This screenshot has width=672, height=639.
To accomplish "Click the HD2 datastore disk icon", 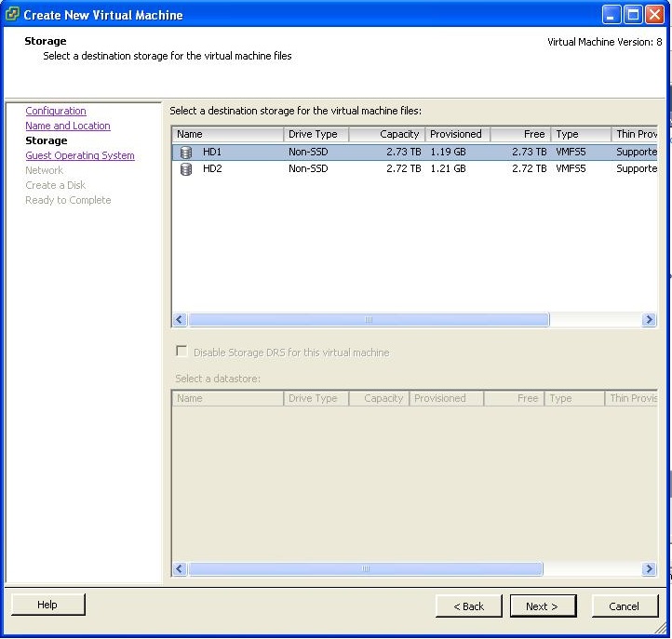I will pyautogui.click(x=186, y=169).
